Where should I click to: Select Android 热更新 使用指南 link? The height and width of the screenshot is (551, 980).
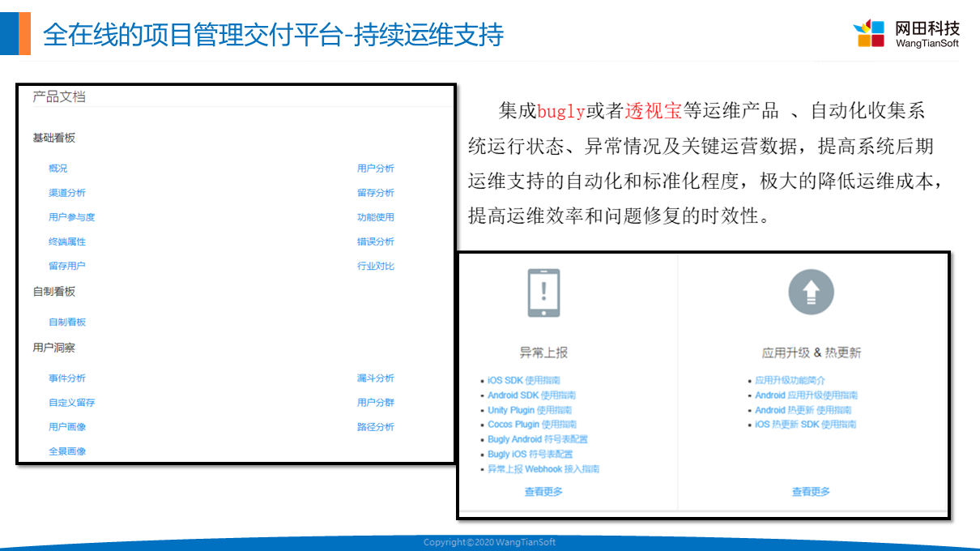click(803, 410)
